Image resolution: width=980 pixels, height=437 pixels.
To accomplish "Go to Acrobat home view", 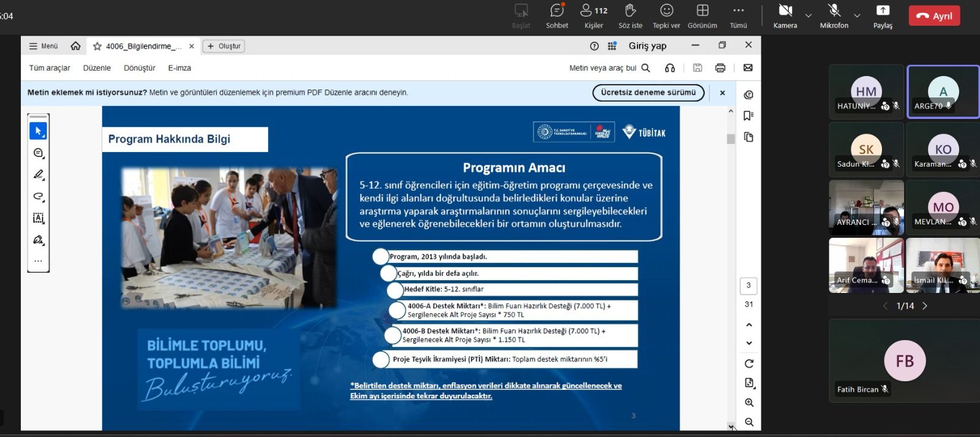I will coord(76,46).
